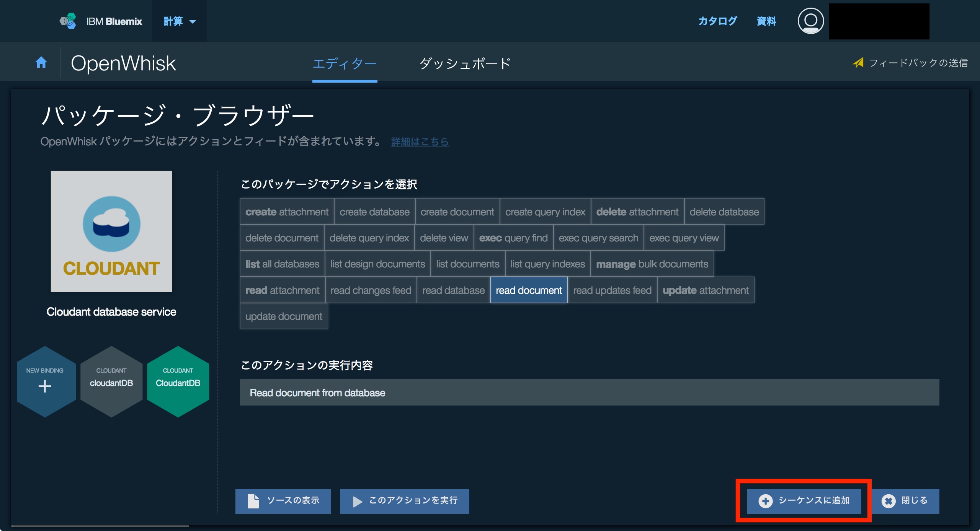Viewport: 980px width, 531px height.
Task: Click the user profile avatar icon
Action: [x=810, y=21]
